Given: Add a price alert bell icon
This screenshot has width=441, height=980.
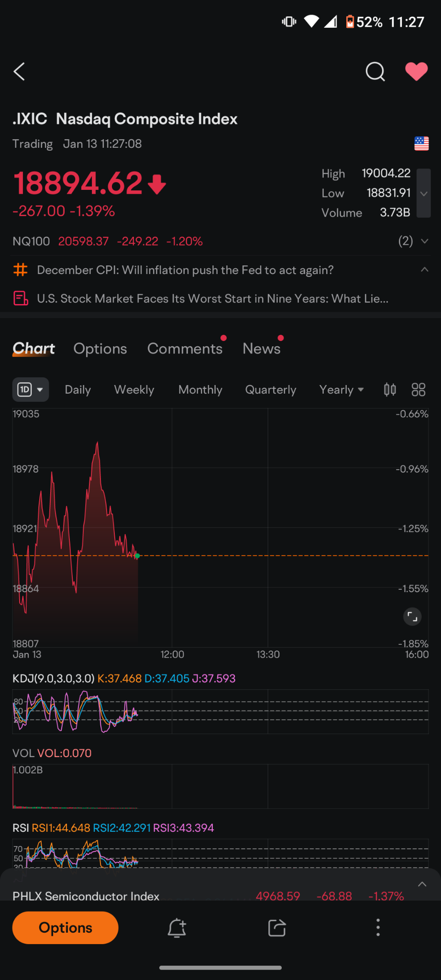Looking at the screenshot, I should (x=177, y=928).
